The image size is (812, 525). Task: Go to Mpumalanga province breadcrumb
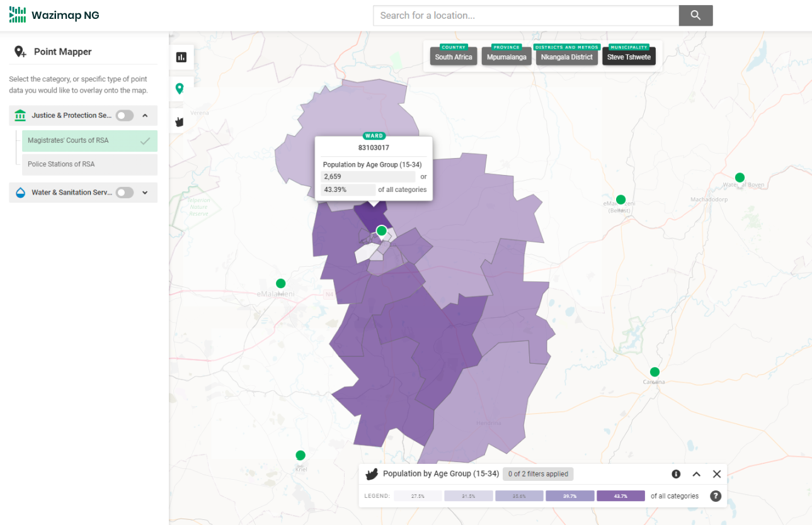click(x=506, y=57)
